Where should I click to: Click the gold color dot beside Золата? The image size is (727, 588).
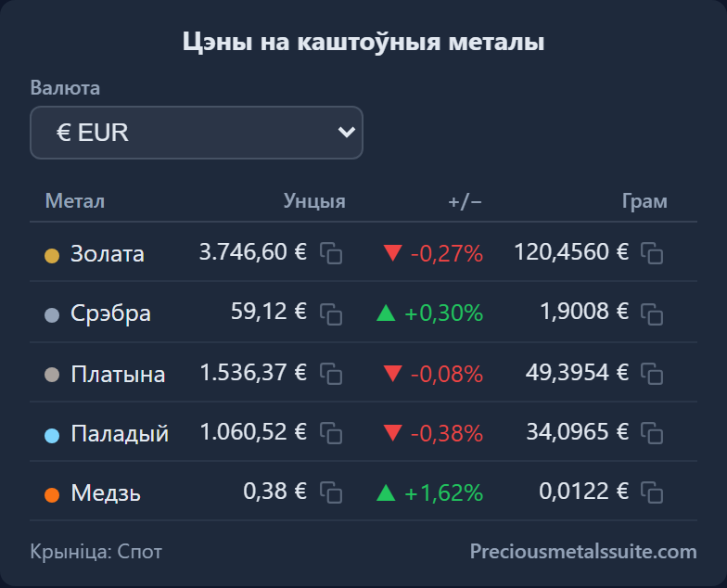click(52, 256)
